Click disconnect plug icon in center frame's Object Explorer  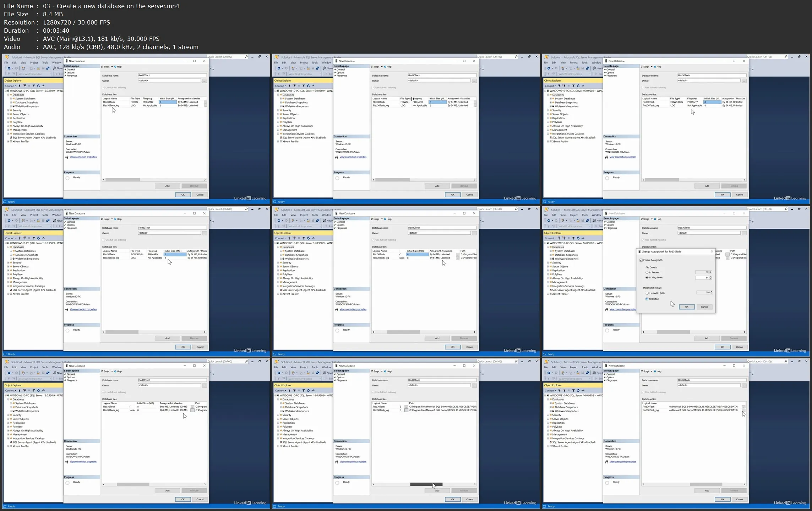[x=294, y=238]
